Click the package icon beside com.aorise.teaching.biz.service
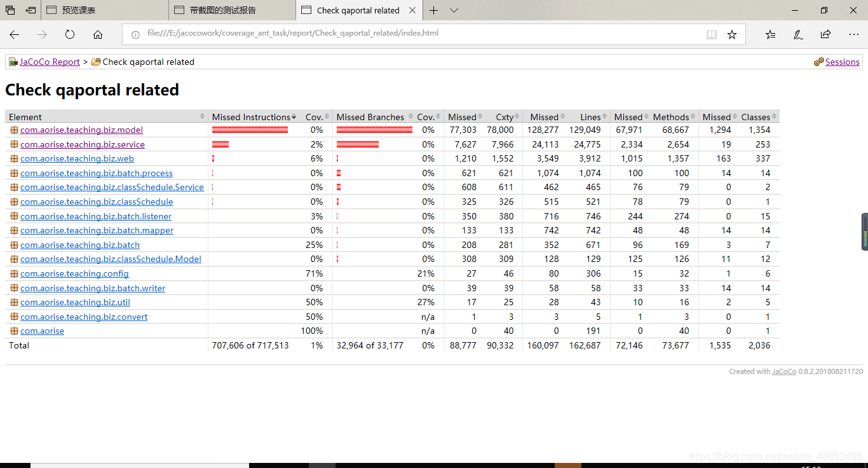Screen dimensions: 868x468 coord(14,144)
